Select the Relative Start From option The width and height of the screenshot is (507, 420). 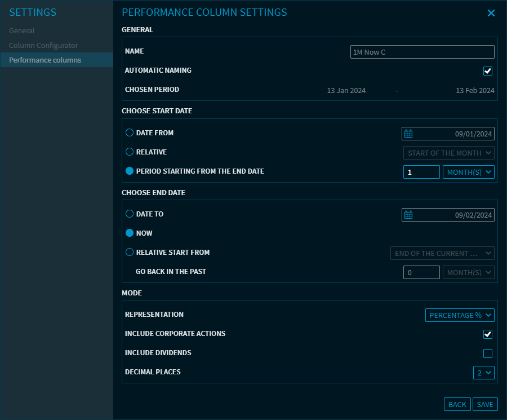click(x=130, y=253)
